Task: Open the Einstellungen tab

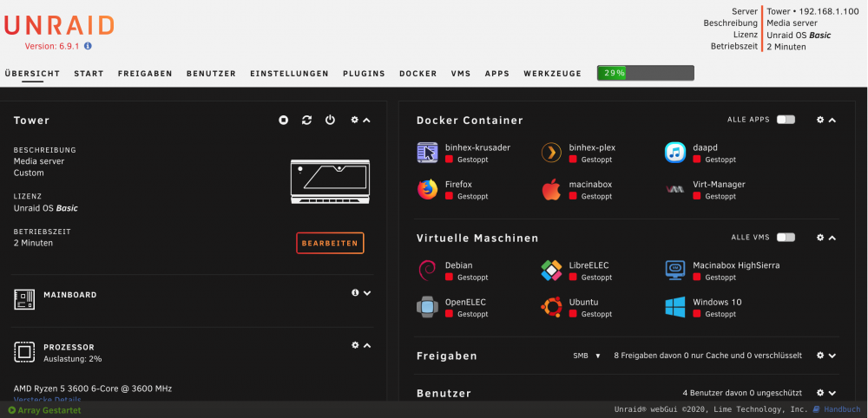Action: 290,74
